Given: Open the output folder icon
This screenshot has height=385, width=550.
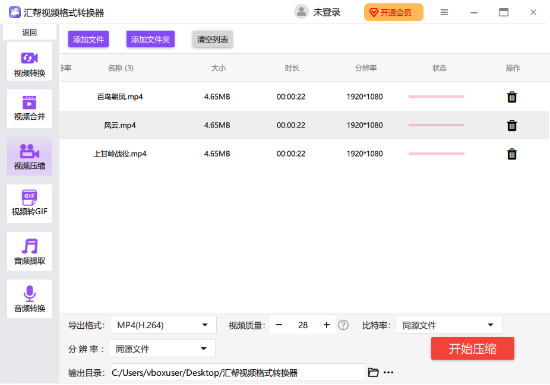Looking at the screenshot, I should tap(373, 372).
